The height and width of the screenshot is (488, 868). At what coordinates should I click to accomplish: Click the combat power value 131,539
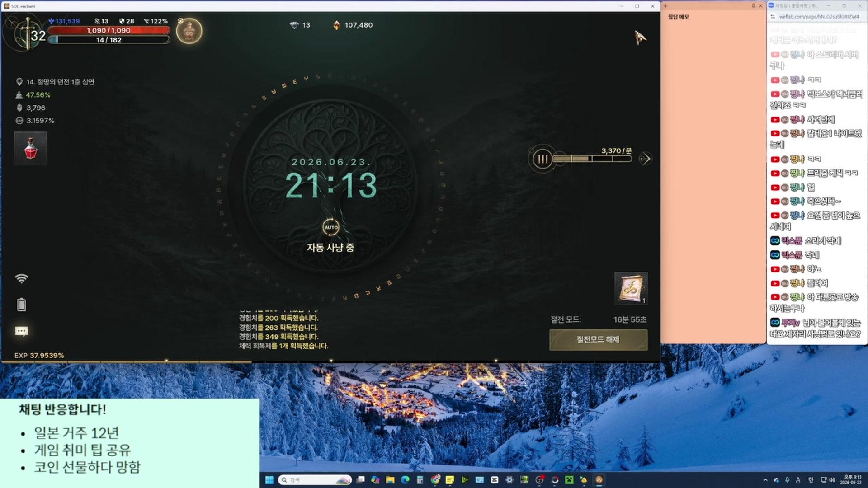point(64,21)
